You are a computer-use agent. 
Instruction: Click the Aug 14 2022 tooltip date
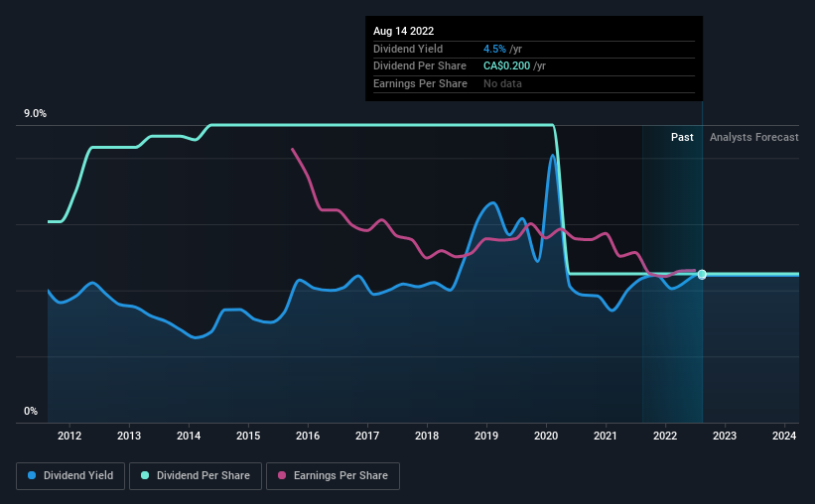coord(403,31)
